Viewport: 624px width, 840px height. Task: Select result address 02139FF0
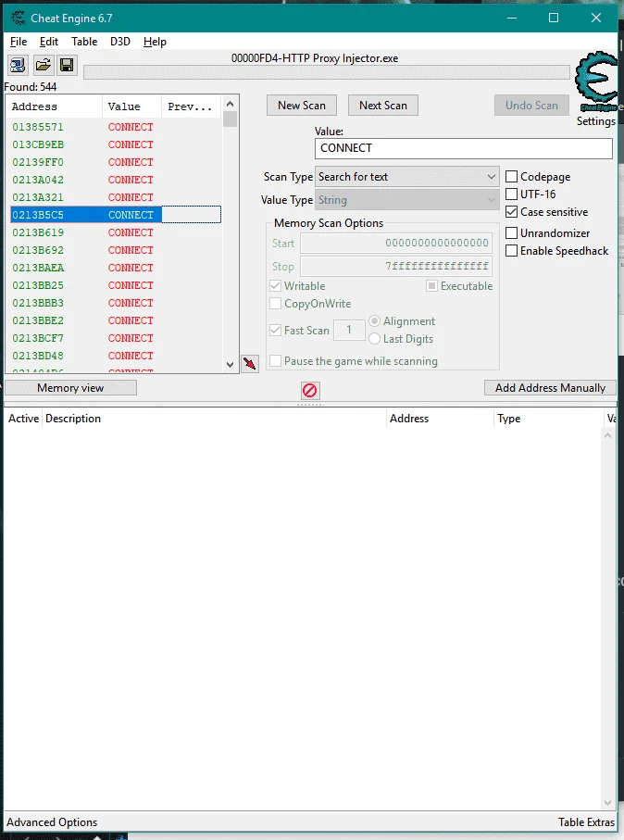coord(38,162)
